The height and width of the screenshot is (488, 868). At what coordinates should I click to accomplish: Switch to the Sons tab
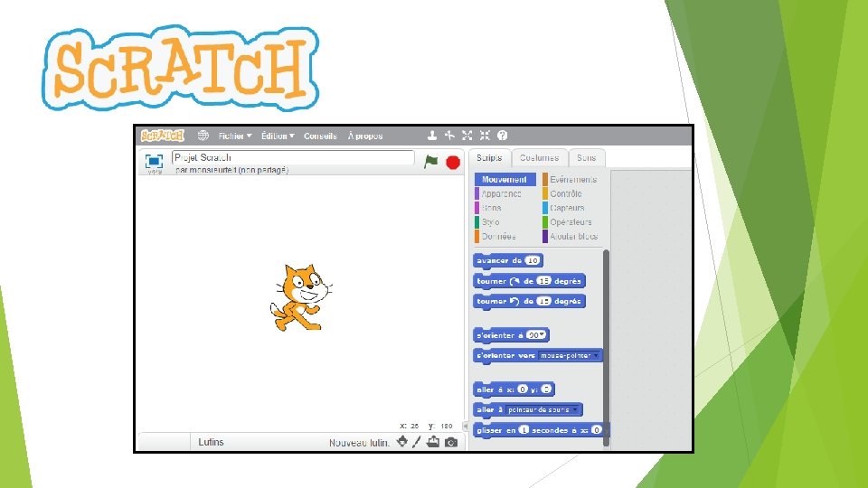coord(586,157)
